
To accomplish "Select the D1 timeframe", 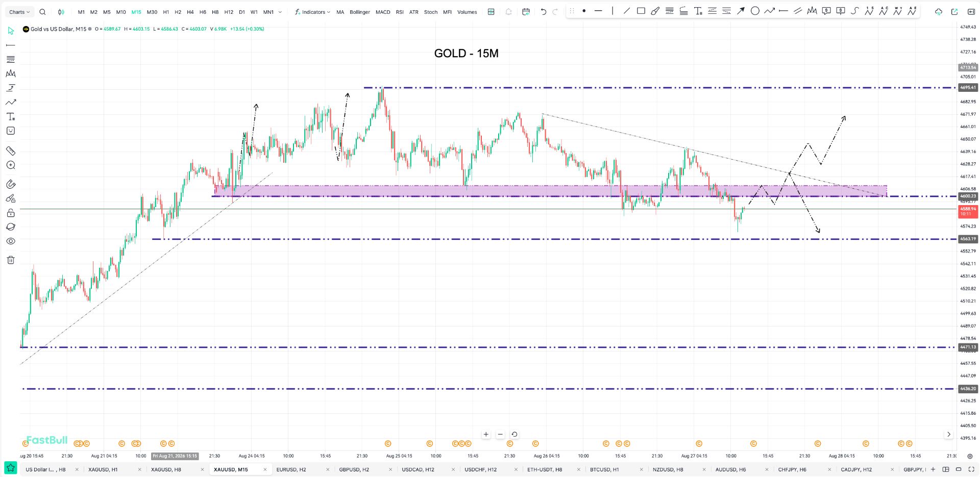I will point(242,12).
